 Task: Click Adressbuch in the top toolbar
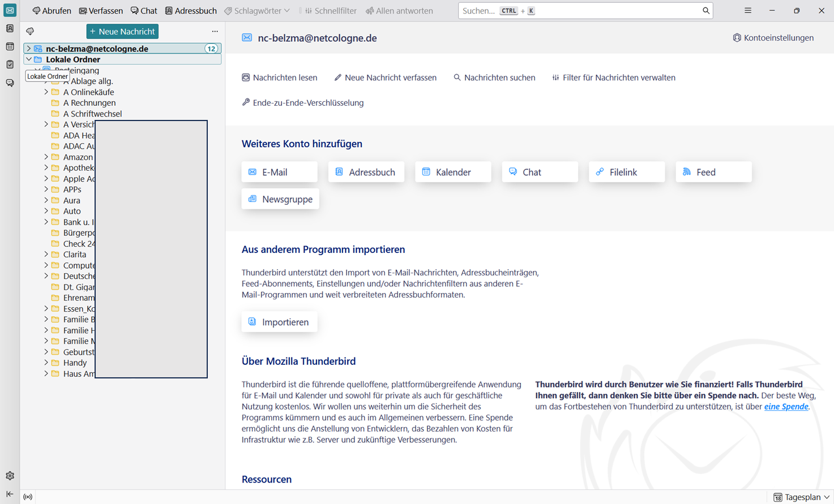coord(191,11)
